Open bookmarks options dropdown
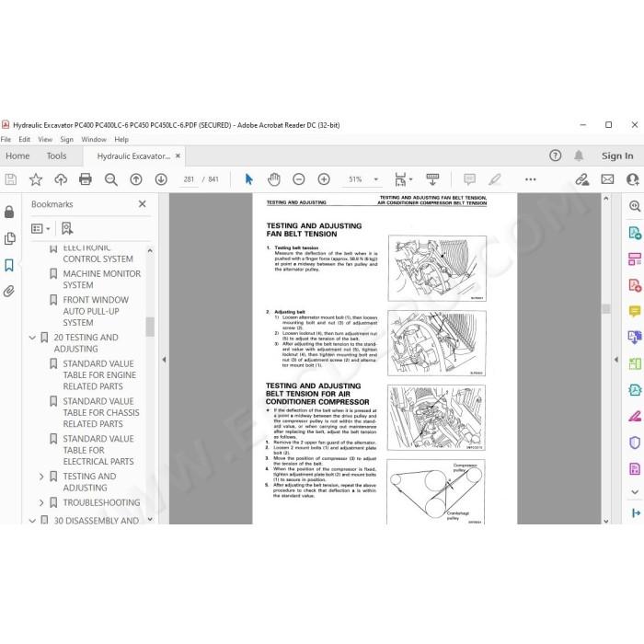Viewport: 644px width, 644px height. [40, 228]
